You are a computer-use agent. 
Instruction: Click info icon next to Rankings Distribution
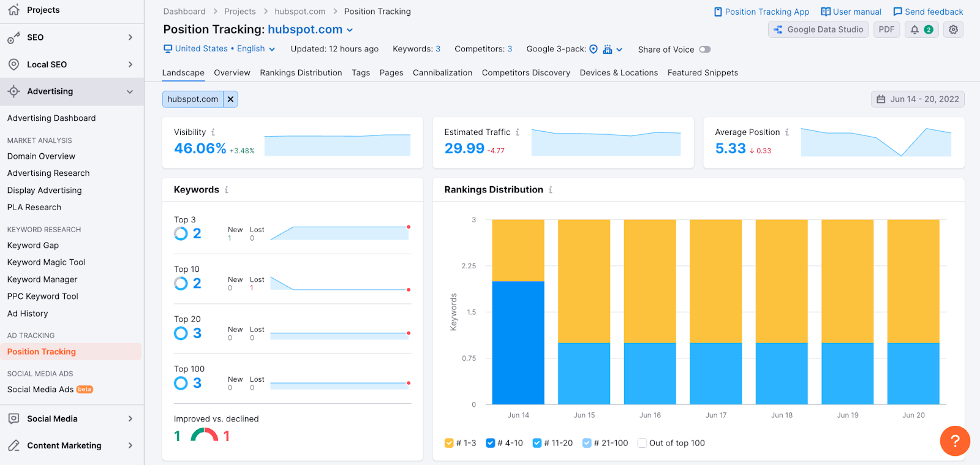pos(551,190)
